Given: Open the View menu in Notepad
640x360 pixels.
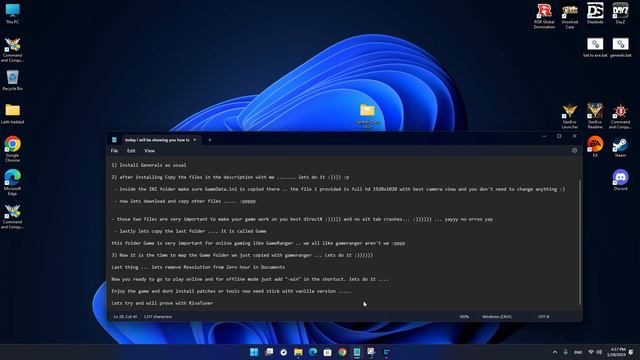Looking at the screenshot, I should tap(149, 151).
